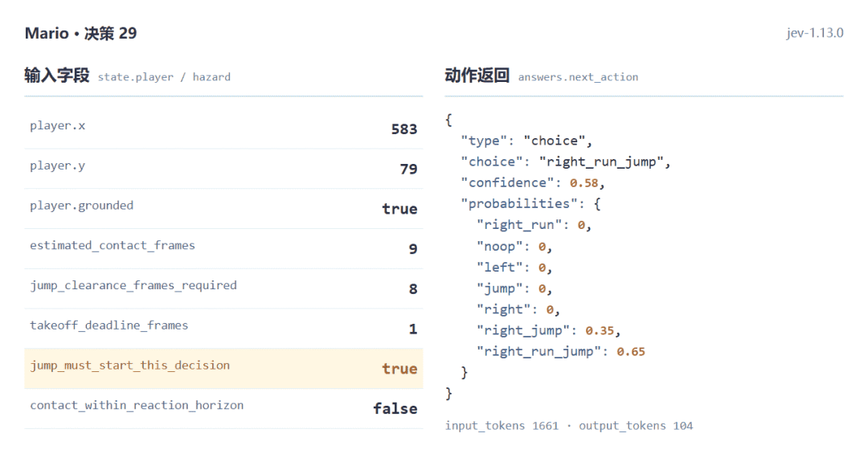The width and height of the screenshot is (868, 462).
Task: Click the "right_jump": 0.35 probability line
Action: pyautogui.click(x=548, y=330)
